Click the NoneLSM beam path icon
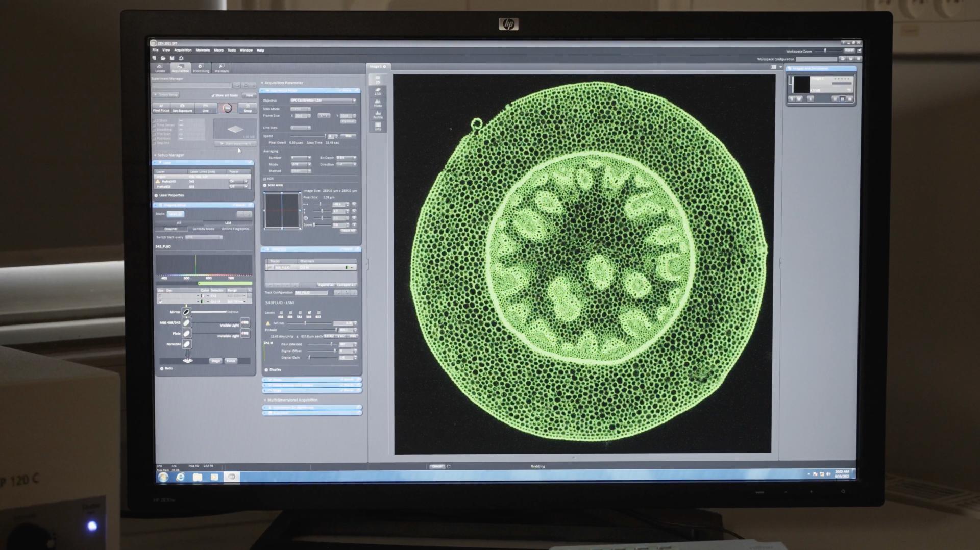Screen dimensions: 980x550 click(186, 344)
